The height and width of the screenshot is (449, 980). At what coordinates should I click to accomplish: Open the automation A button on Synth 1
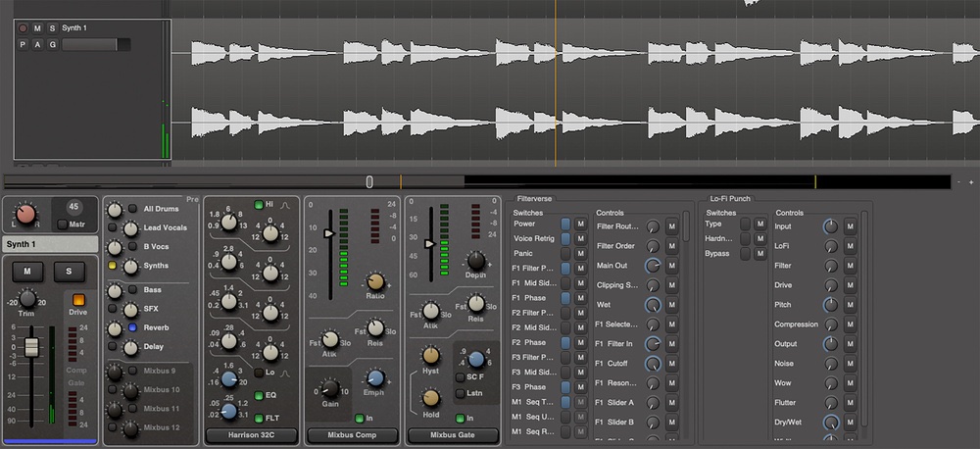pos(37,45)
